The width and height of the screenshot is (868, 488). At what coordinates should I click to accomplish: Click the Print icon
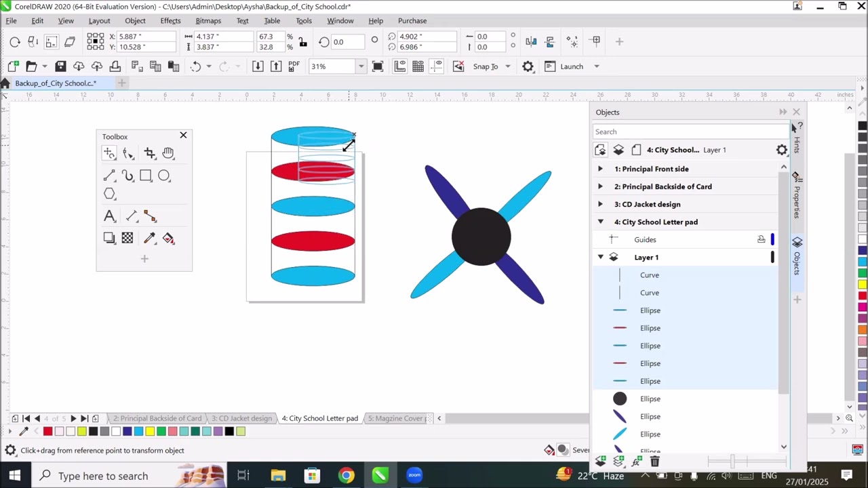115,66
